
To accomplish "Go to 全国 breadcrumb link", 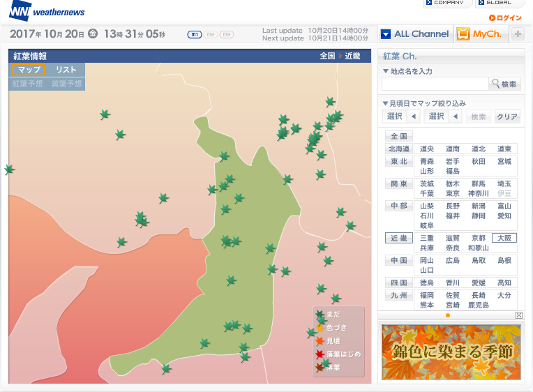I will point(327,56).
